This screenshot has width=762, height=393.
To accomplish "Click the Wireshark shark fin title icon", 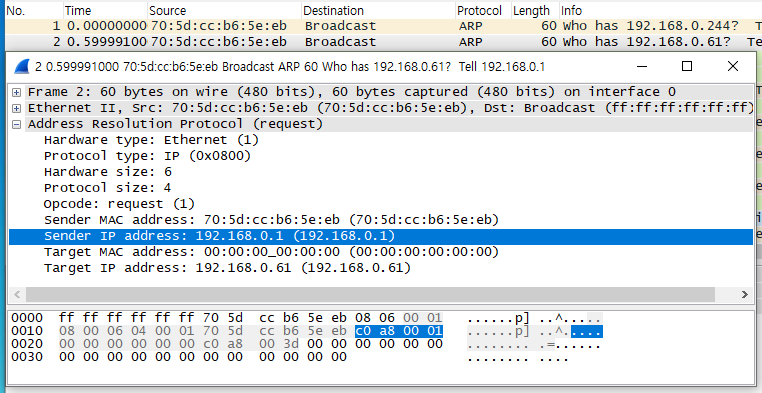I will coord(22,67).
